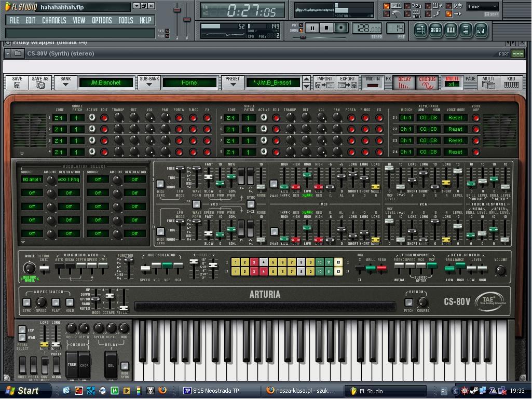Stop playback with the stop button

(x=326, y=28)
